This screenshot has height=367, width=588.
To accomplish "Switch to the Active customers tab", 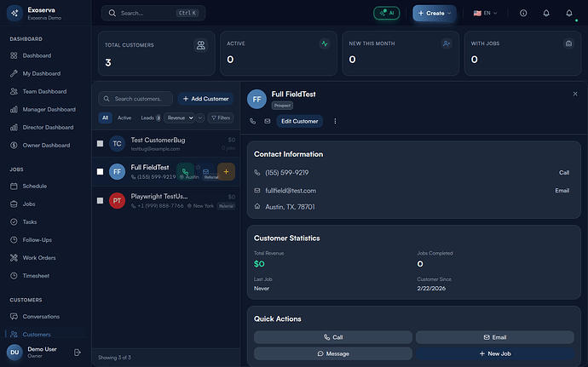I will pyautogui.click(x=124, y=118).
